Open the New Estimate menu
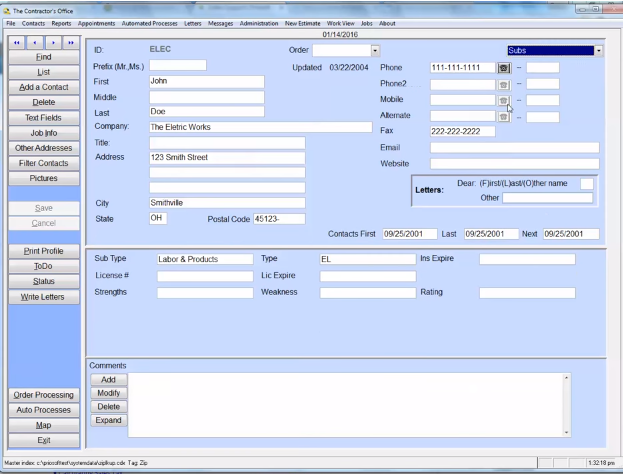623x474 pixels. [x=302, y=23]
